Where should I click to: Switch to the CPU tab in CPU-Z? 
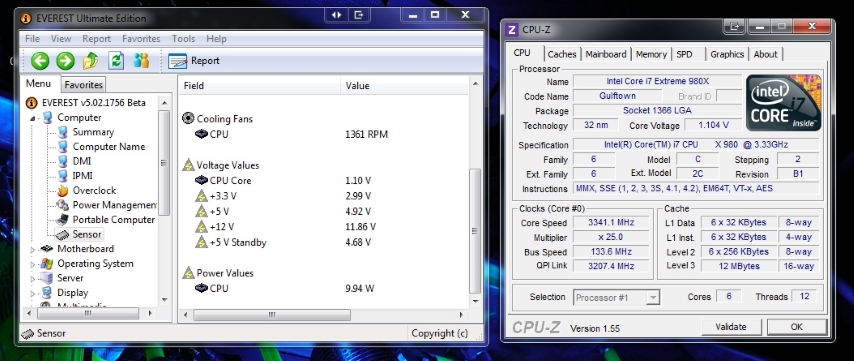coord(522,53)
